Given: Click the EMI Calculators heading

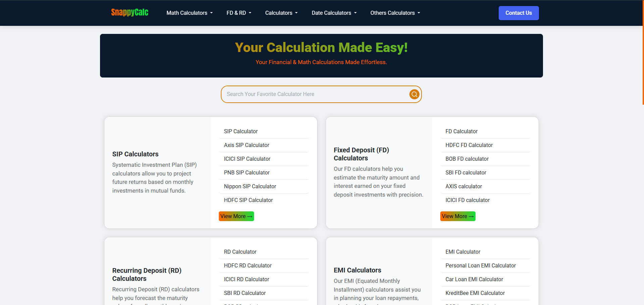Looking at the screenshot, I should pos(357,270).
